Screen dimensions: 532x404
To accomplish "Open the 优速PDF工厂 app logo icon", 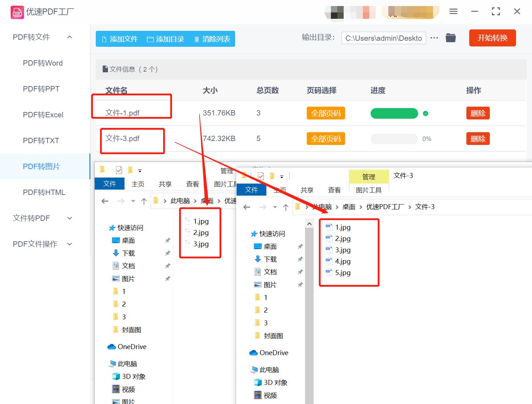I will [17, 12].
